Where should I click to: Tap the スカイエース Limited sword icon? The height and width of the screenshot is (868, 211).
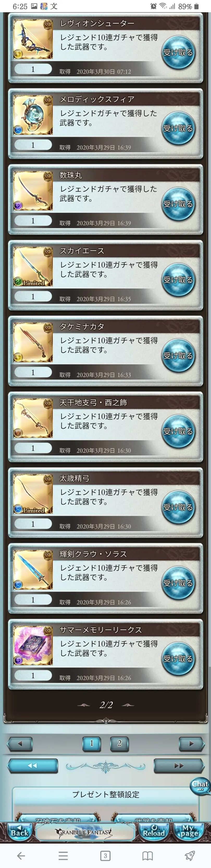coord(33,267)
